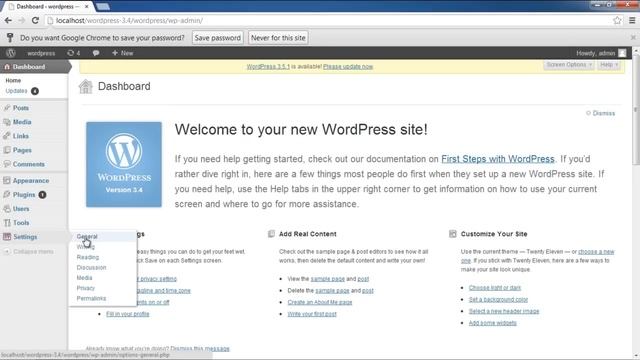Click the admin avatar icon
This screenshot has height=360, width=640.
[x=622, y=53]
